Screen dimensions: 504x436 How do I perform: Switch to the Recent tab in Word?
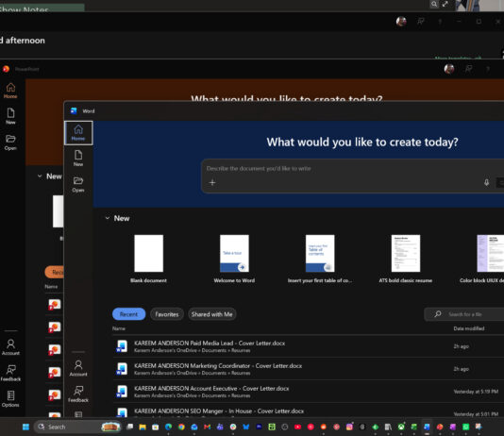tap(129, 314)
